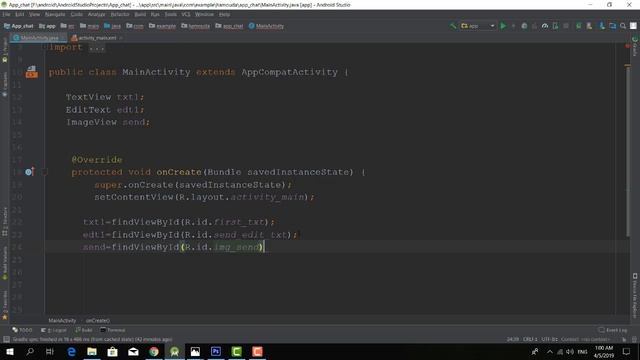Open the File menu

coord(7,14)
